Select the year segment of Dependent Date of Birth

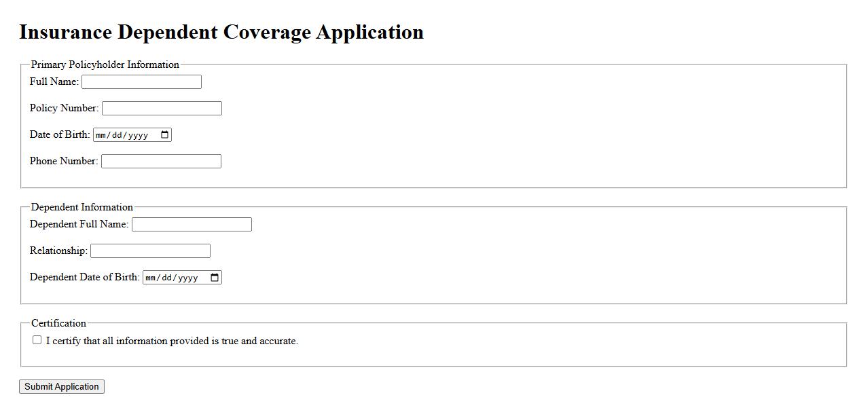point(187,278)
